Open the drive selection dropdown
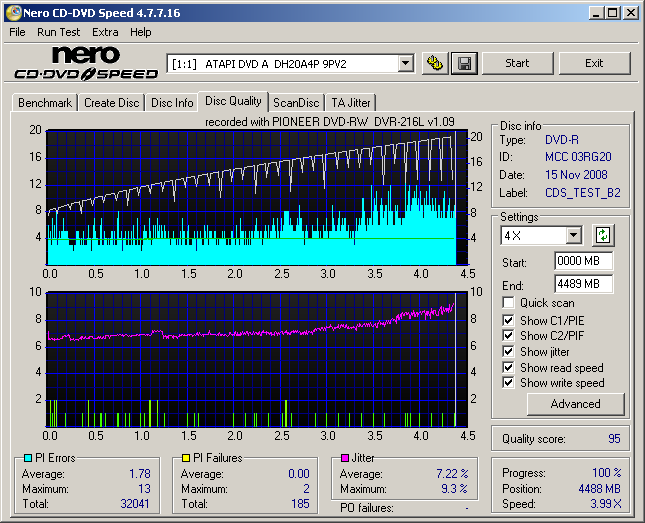The width and height of the screenshot is (645, 523). pyautogui.click(x=405, y=63)
